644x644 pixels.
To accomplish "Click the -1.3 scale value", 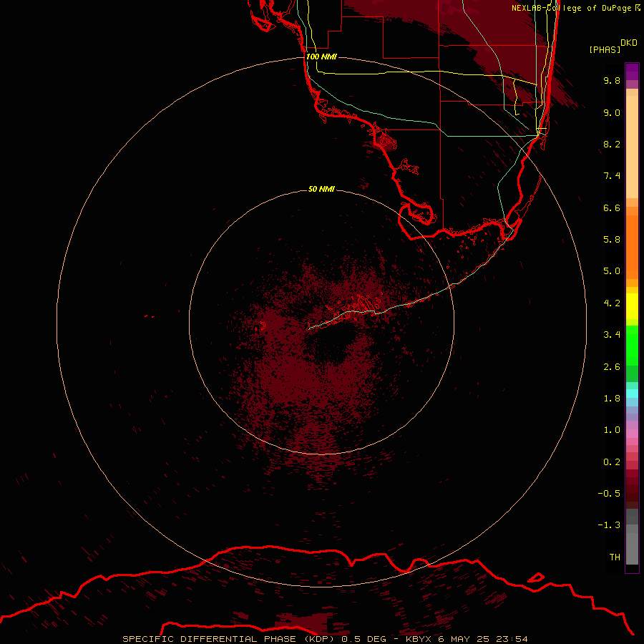I will tap(609, 525).
